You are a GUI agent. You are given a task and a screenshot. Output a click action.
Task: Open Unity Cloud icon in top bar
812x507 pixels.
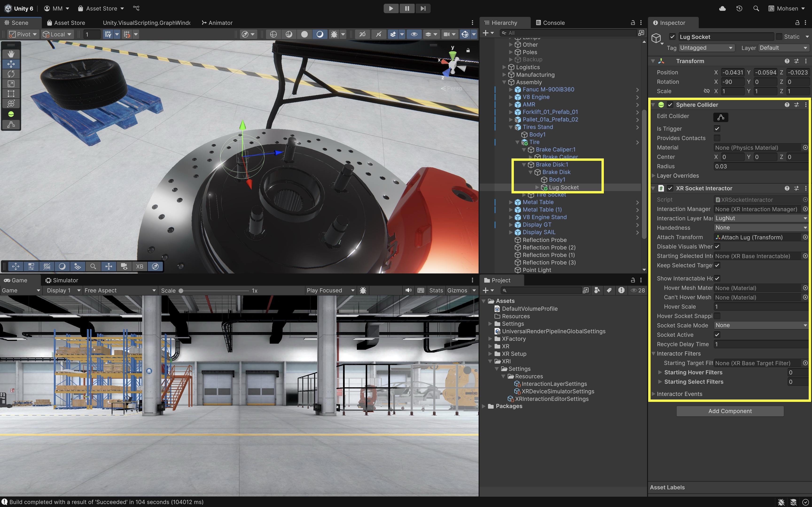[x=722, y=8]
